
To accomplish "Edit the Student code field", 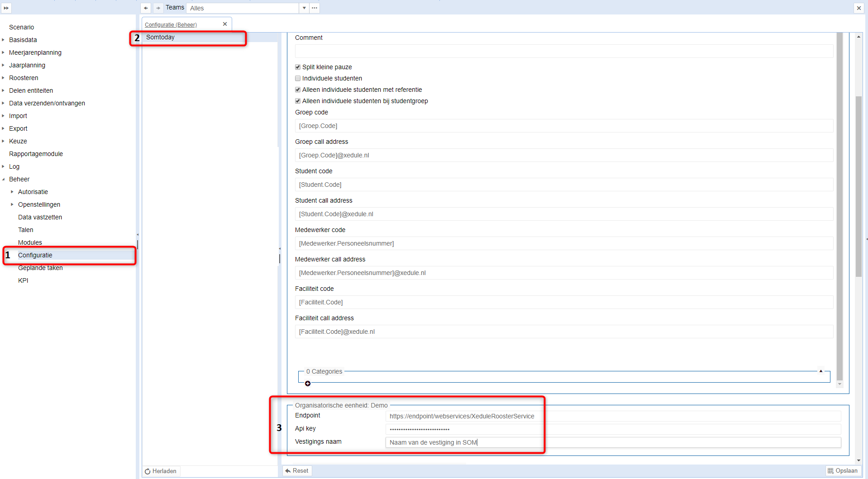I will 564,185.
